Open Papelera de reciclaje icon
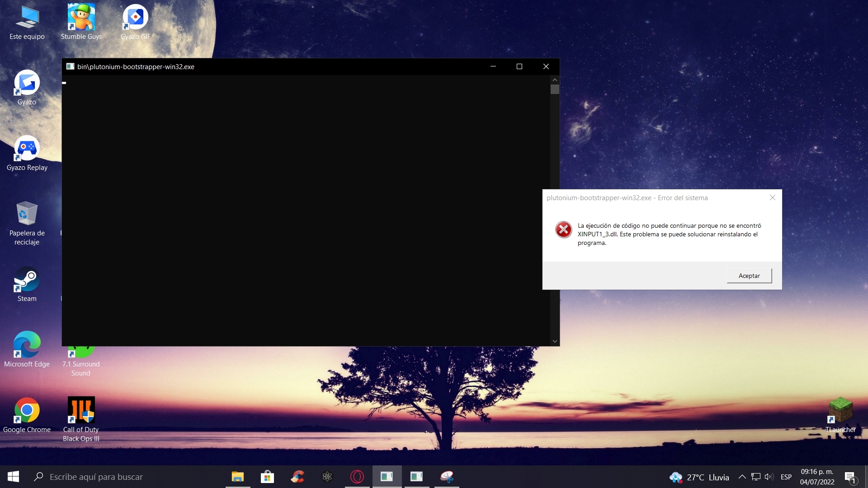This screenshot has width=868, height=488. pyautogui.click(x=27, y=215)
